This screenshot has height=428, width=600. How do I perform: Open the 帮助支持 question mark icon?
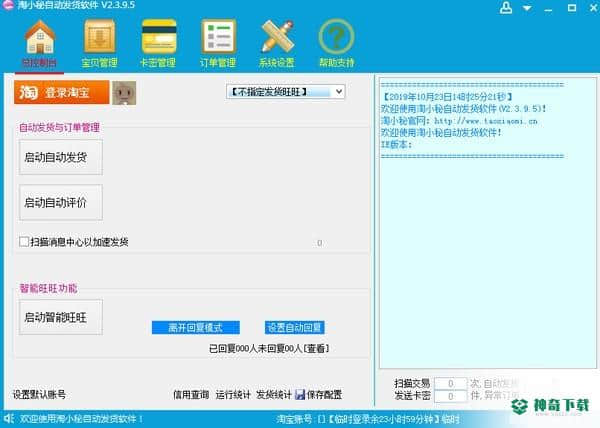[336, 37]
